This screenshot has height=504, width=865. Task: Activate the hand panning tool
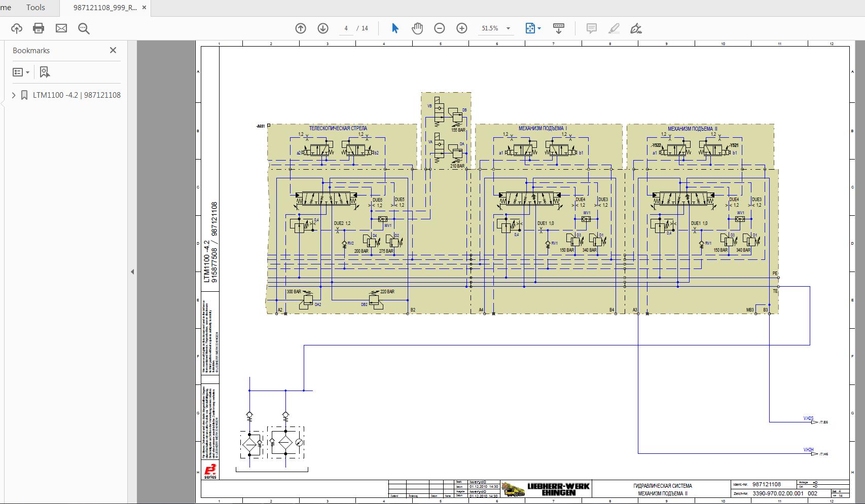click(x=417, y=28)
